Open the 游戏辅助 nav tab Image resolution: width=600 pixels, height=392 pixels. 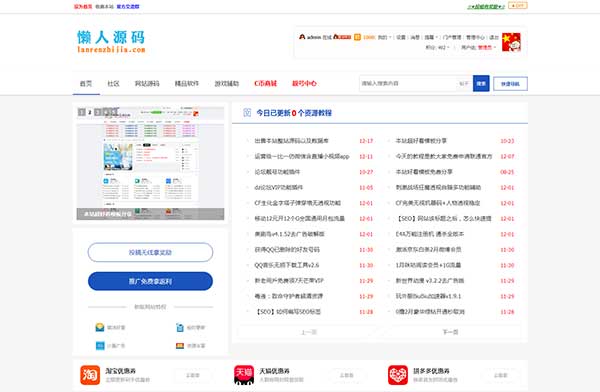point(227,83)
